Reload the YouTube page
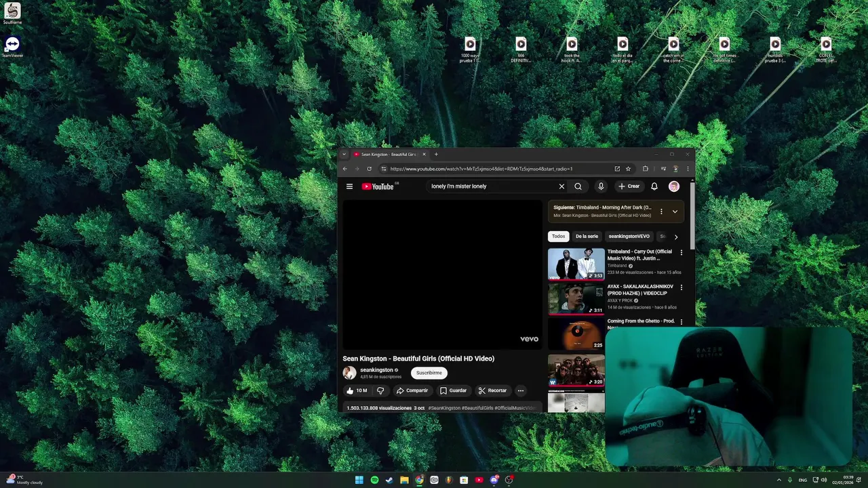 click(369, 169)
